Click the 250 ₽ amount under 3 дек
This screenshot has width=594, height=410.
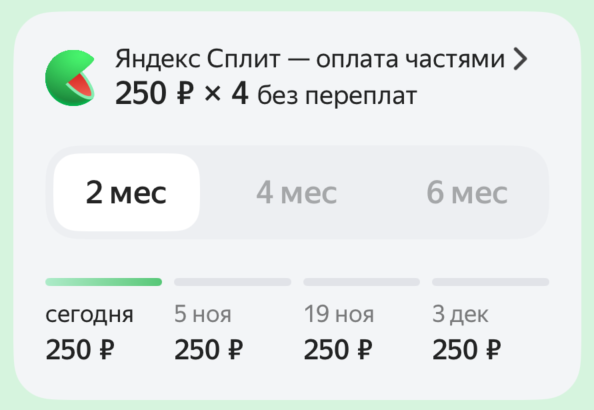467,349
